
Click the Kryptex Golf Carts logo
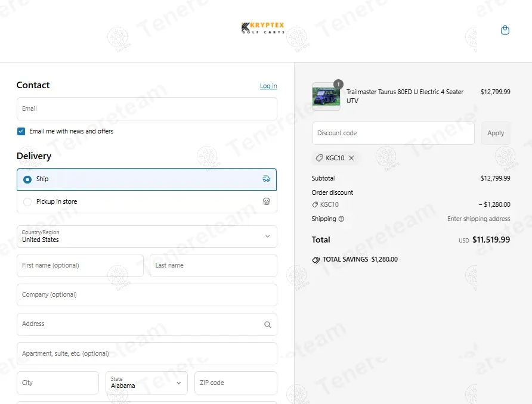[x=263, y=28]
